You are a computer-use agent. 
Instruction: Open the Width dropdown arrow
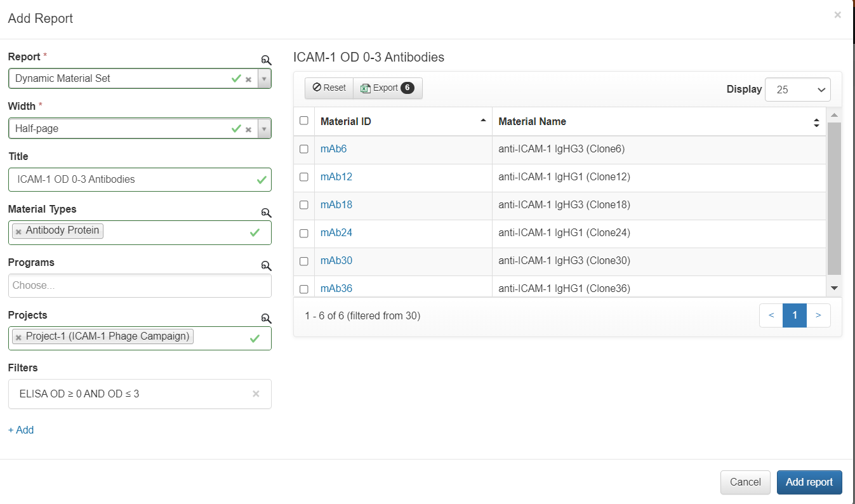[265, 129]
